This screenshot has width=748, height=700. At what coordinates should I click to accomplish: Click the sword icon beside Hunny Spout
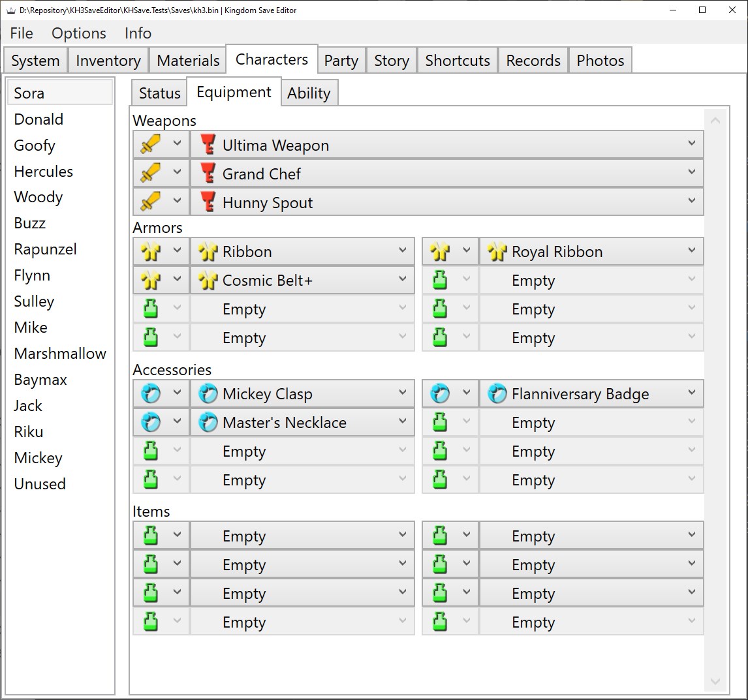[151, 202]
